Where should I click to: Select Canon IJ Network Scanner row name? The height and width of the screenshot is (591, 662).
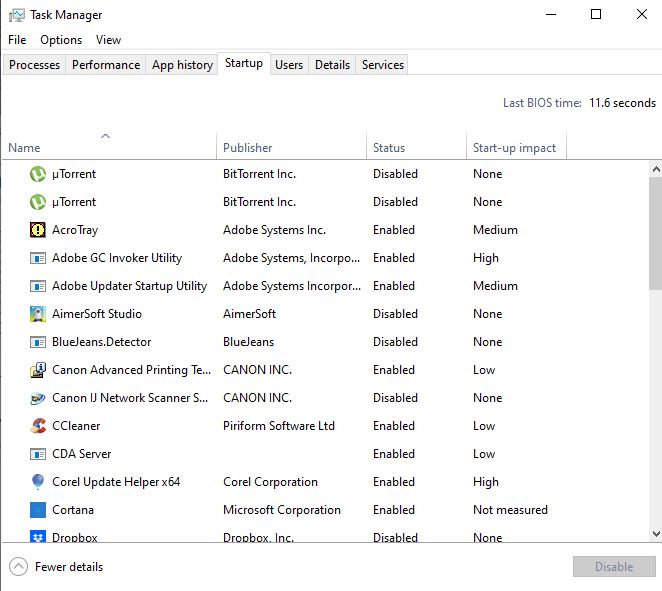[x=130, y=398]
